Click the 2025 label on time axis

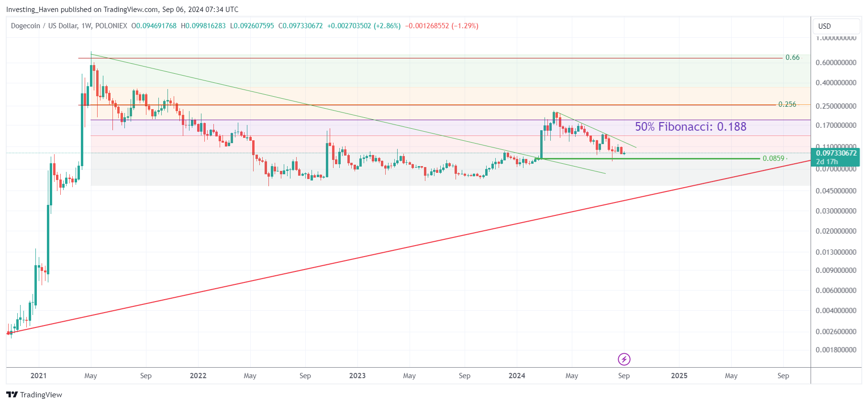click(679, 376)
